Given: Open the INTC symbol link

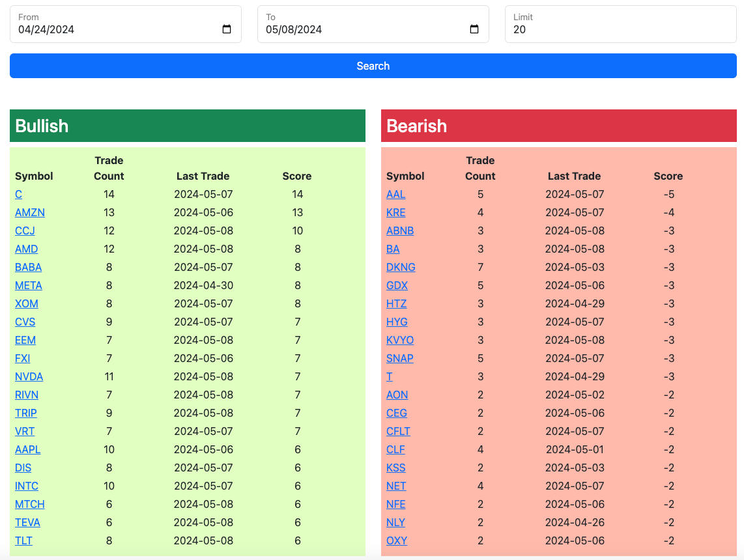Looking at the screenshot, I should click(x=27, y=486).
